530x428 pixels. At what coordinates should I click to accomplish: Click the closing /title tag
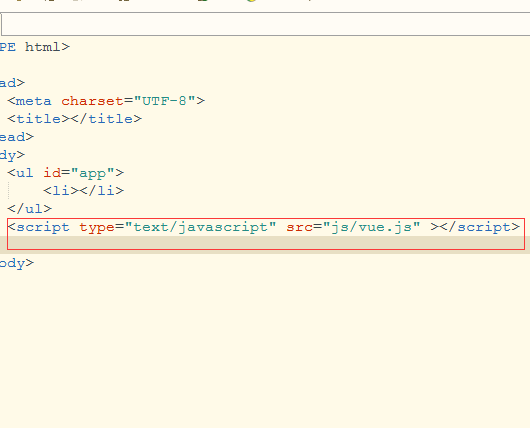[x=106, y=119]
